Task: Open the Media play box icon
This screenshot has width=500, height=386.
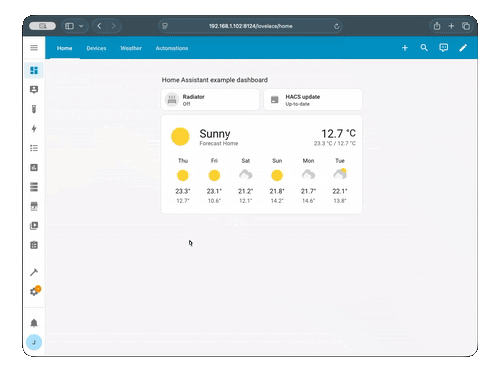Action: click(34, 226)
